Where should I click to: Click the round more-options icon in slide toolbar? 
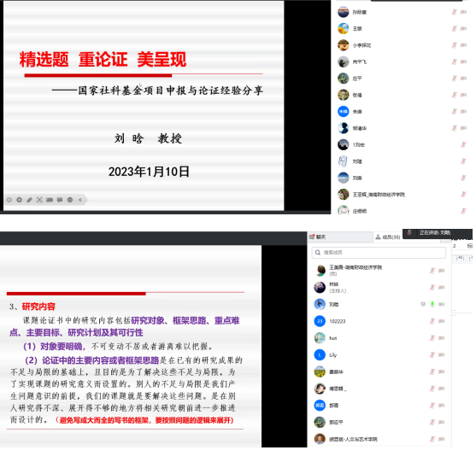pos(70,200)
